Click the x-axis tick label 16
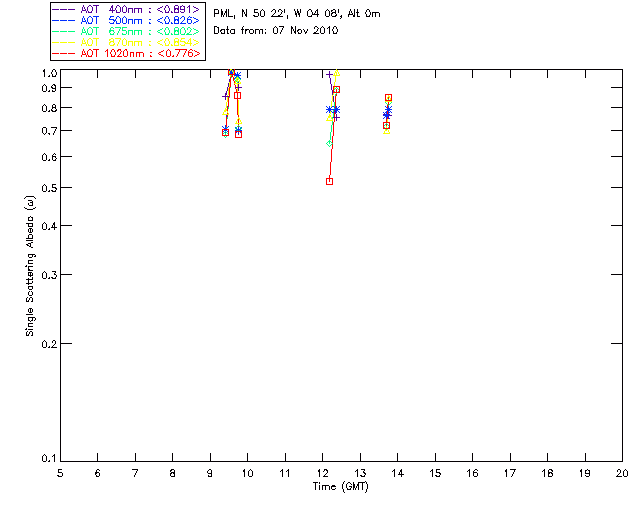Screen dimensions: 640x512 473,473
